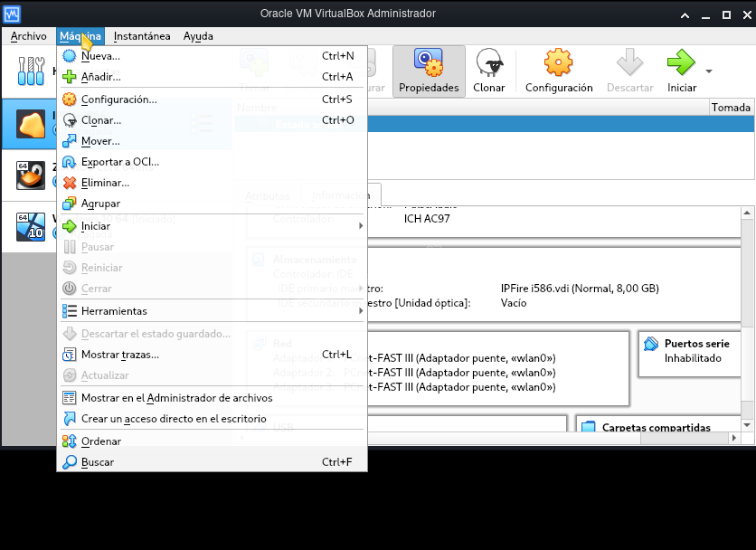
Task: Click the green Iniciar arrow toolbar icon
Action: click(x=681, y=64)
